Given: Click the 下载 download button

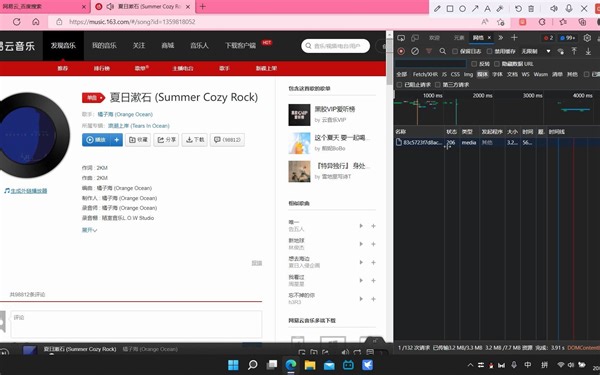Looking at the screenshot, I should 195,140.
